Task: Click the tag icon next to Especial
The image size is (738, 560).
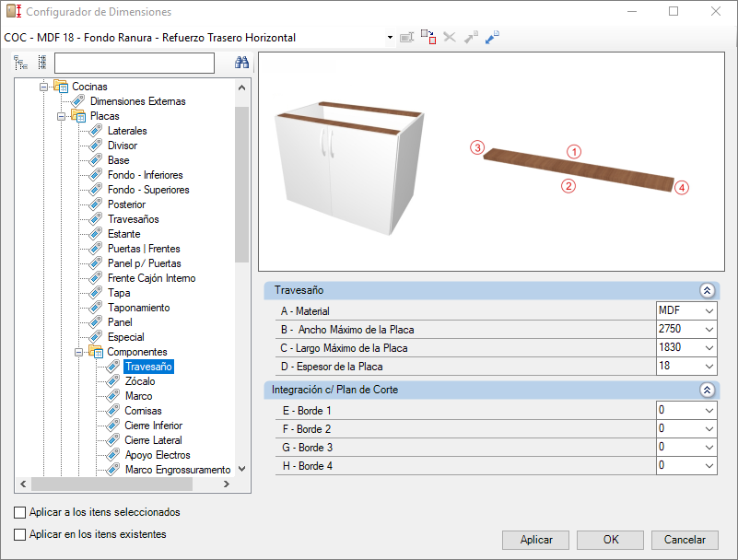Action: [96, 337]
